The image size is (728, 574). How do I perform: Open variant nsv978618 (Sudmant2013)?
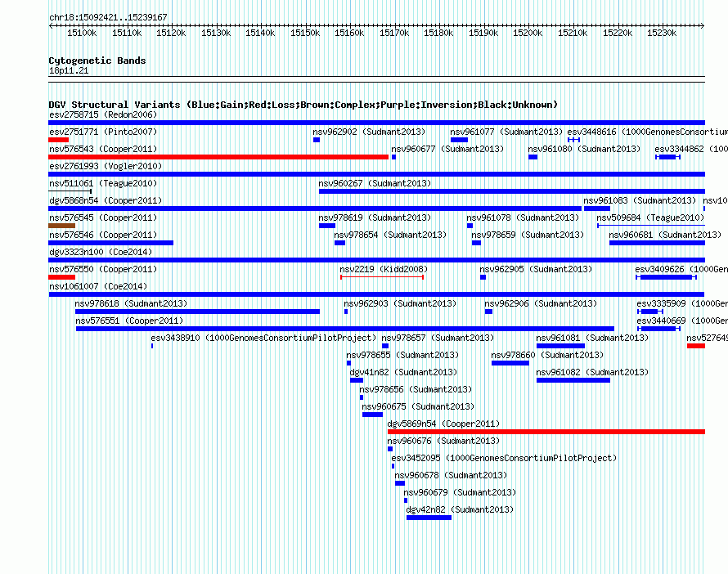131,303
